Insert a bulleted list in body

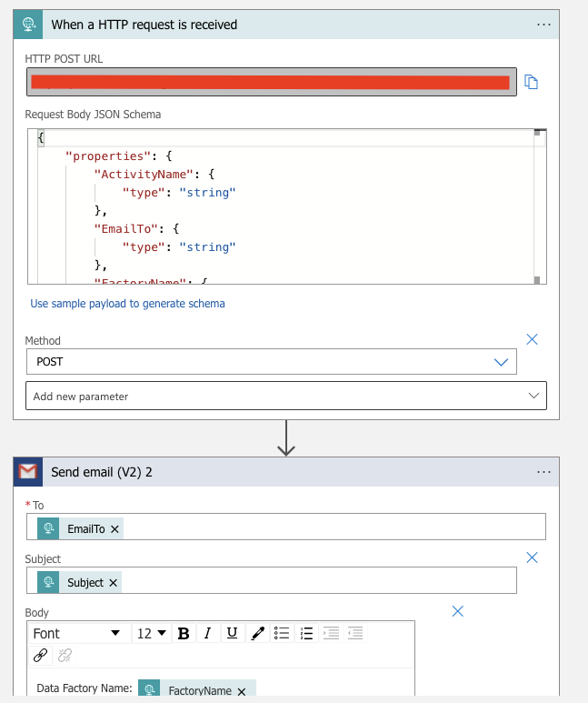pyautogui.click(x=282, y=634)
